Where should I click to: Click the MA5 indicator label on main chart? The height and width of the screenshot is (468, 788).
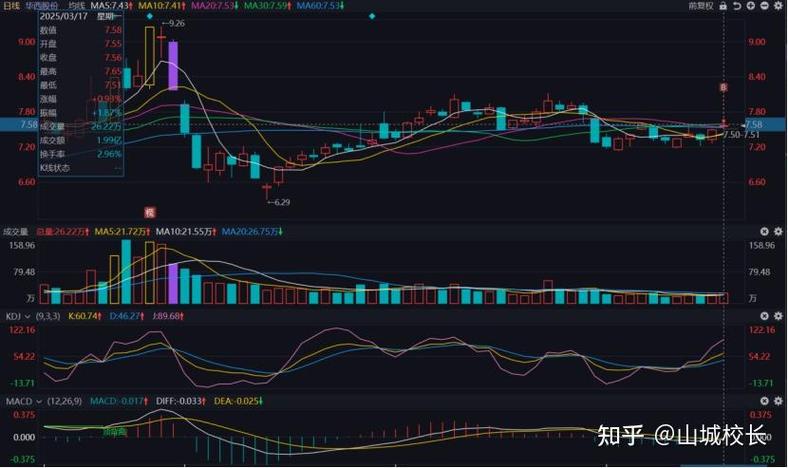coord(110,6)
